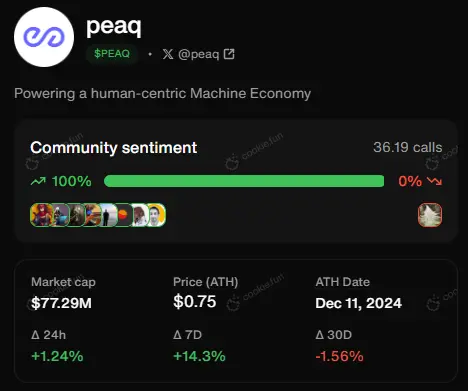Image resolution: width=468 pixels, height=391 pixels.
Task: Open the external link icon beside @peaq
Action: point(229,54)
